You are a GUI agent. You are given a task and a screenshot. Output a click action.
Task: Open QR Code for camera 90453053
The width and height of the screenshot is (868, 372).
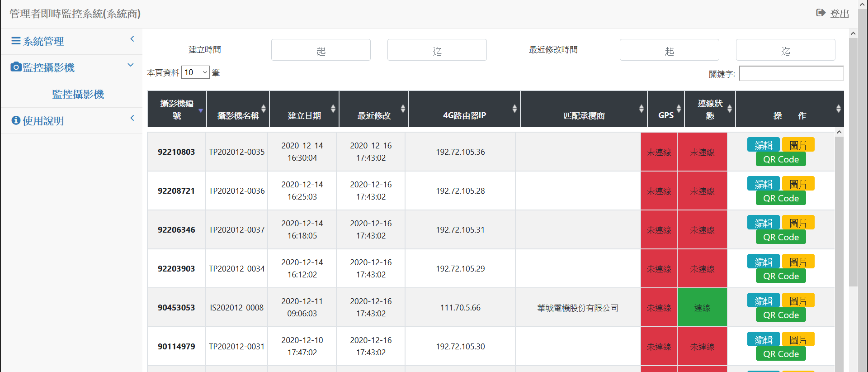781,315
